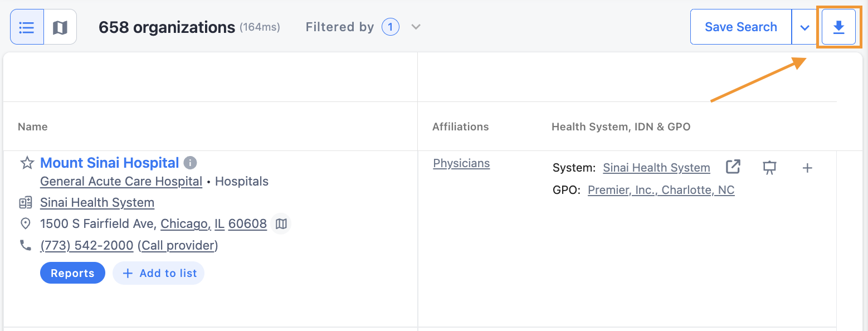This screenshot has height=331, width=868.
Task: Click the phone number (773) 542-2000
Action: click(x=87, y=245)
